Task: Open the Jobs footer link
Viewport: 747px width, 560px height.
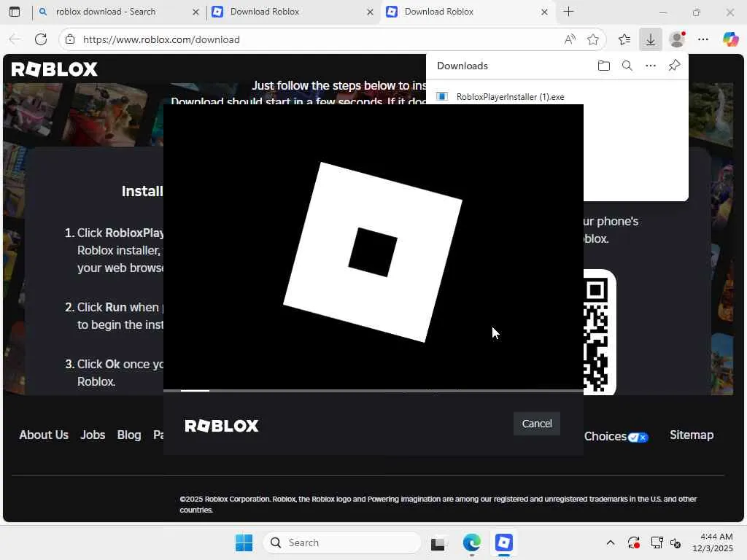Action: point(93,435)
